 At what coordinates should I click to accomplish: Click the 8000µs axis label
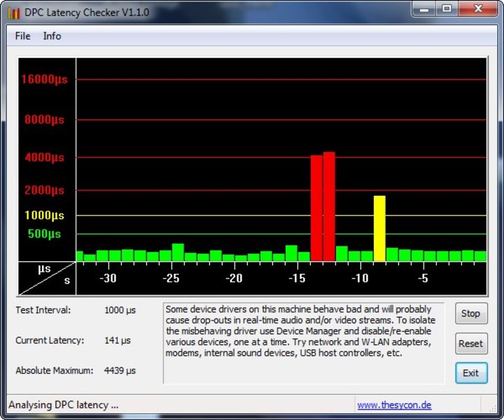(x=44, y=120)
